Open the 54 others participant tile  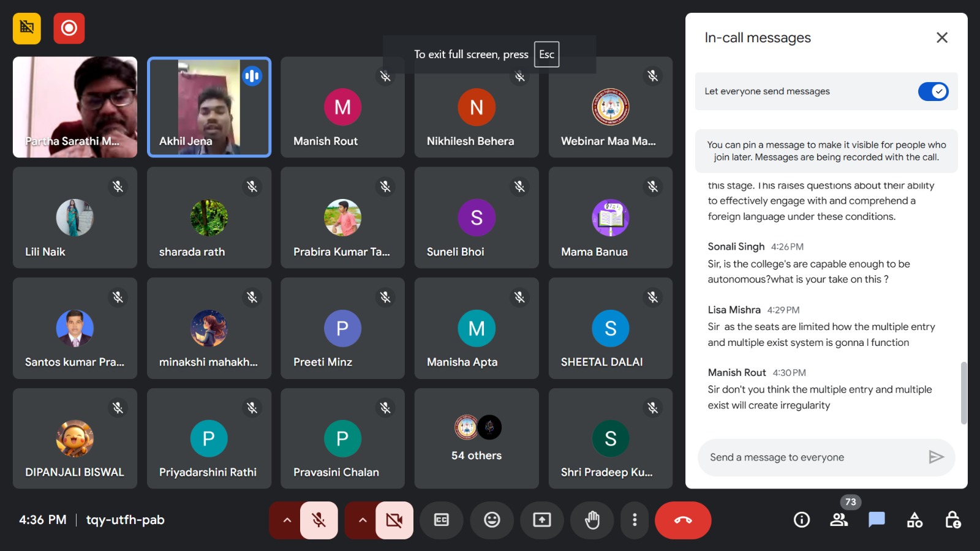477,438
